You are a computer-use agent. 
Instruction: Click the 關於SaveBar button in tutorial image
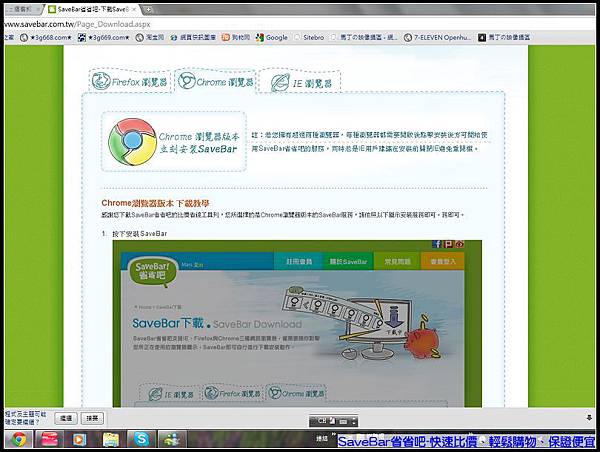349,262
